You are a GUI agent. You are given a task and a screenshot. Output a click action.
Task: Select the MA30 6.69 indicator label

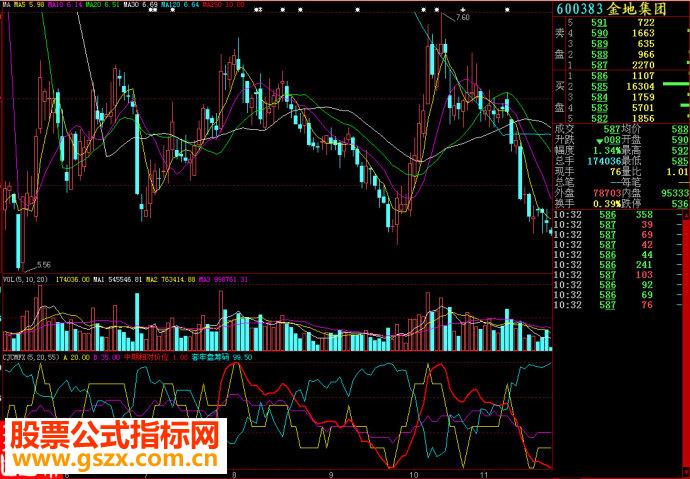click(140, 5)
